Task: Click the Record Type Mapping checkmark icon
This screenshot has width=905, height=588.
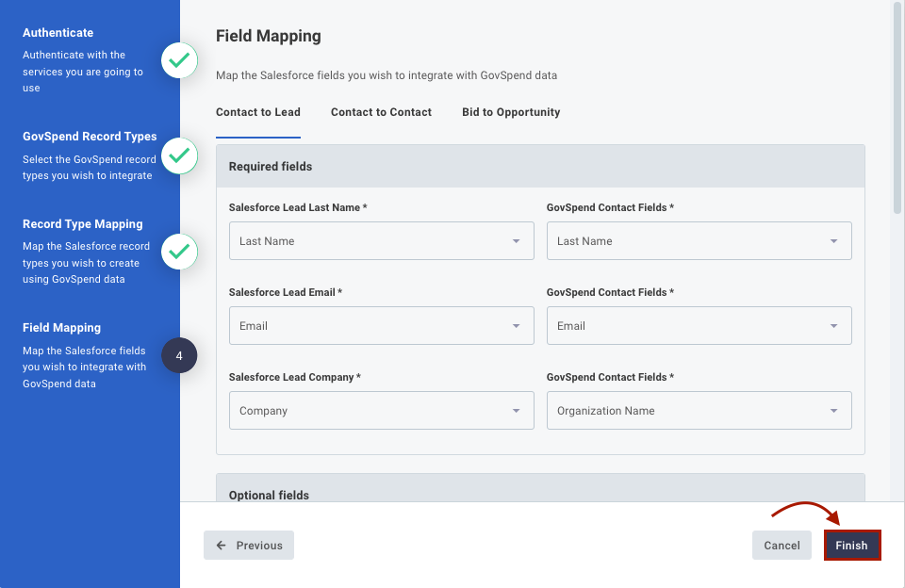Action: pos(179,252)
